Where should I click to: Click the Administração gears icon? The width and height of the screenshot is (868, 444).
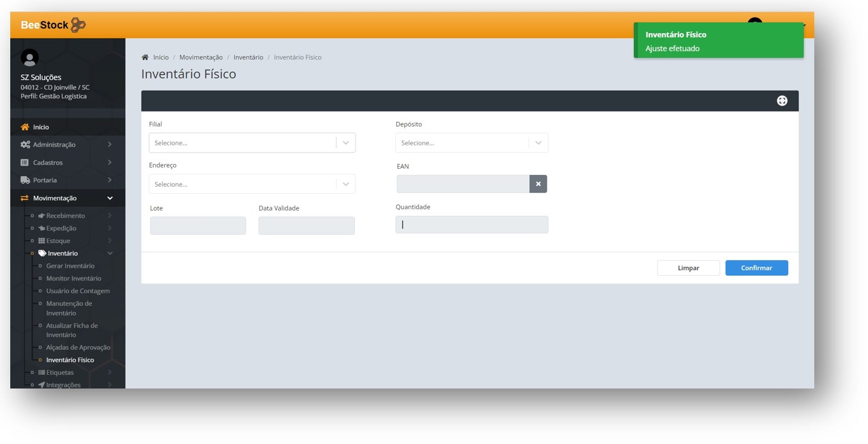[25, 145]
